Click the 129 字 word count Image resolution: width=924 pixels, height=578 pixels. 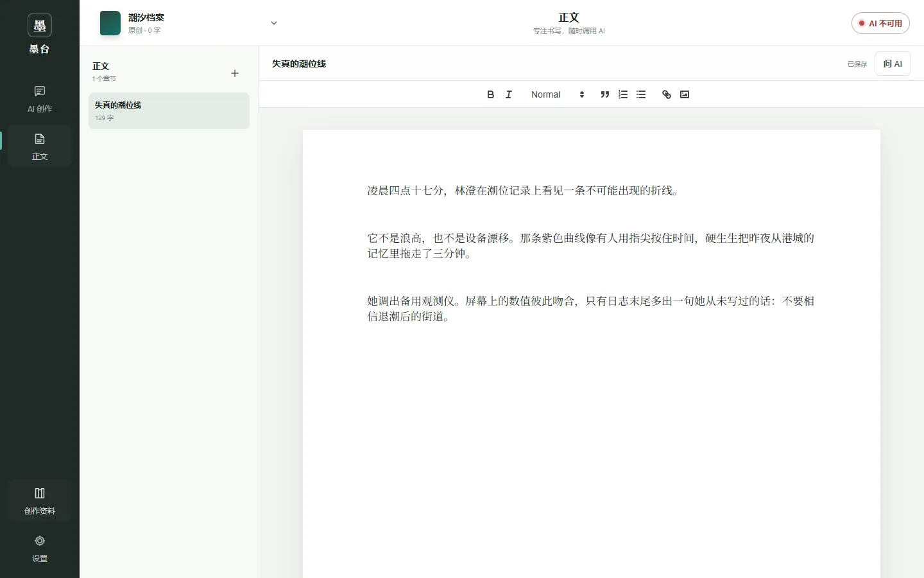pyautogui.click(x=105, y=118)
